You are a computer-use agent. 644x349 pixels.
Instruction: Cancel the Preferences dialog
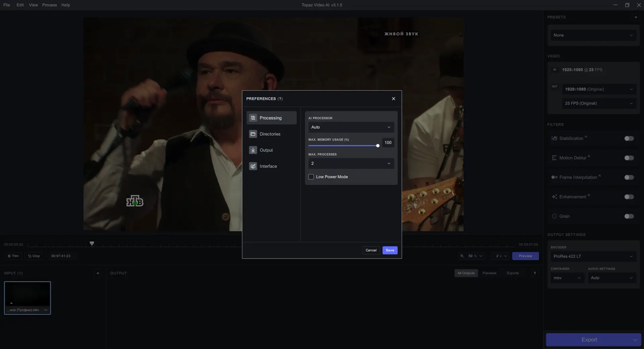tap(371, 250)
